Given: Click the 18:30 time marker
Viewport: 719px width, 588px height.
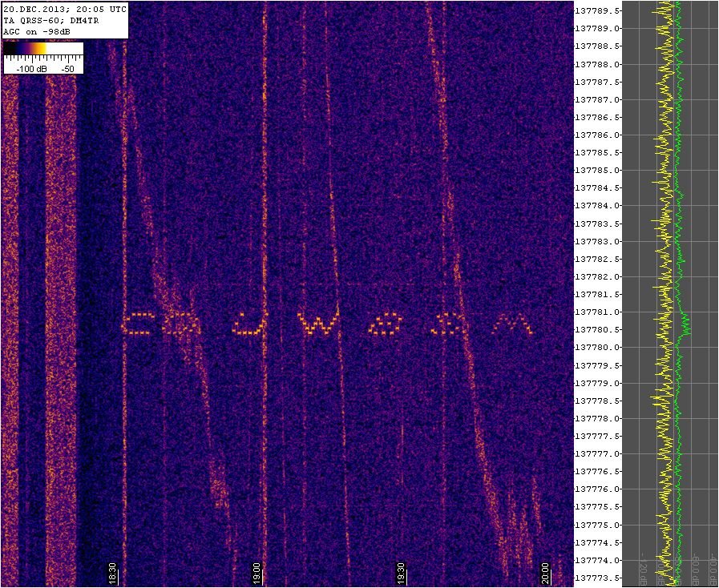Looking at the screenshot, I should point(113,574).
